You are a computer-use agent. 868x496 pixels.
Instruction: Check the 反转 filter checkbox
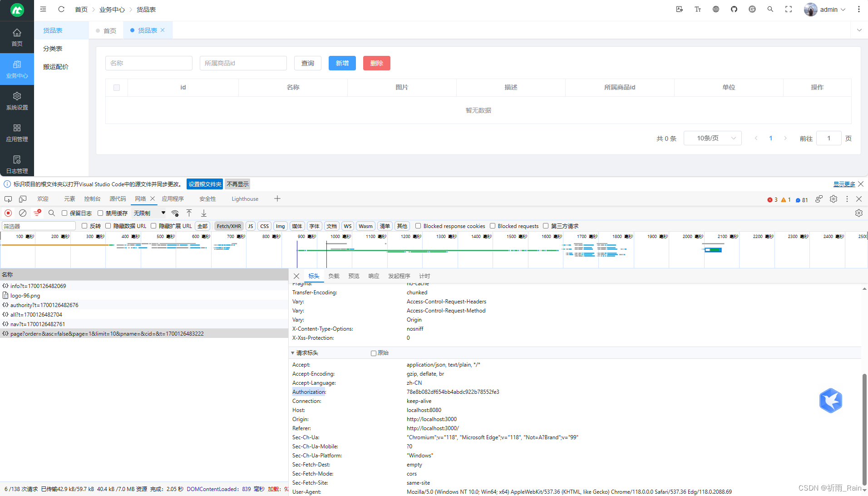click(84, 226)
